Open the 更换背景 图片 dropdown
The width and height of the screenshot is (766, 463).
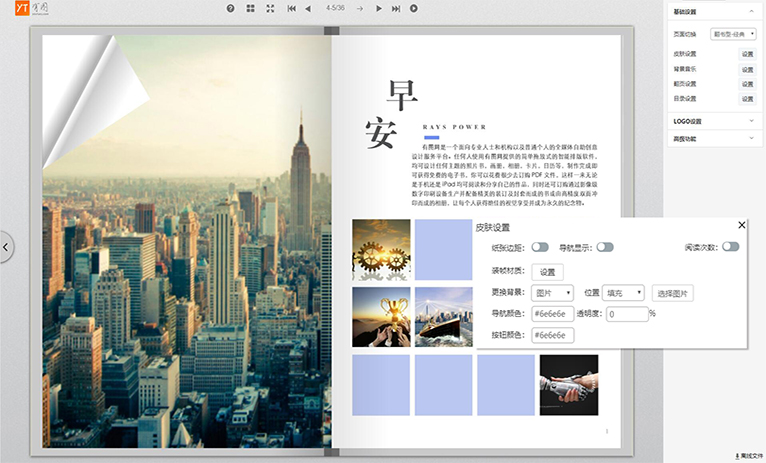(553, 293)
